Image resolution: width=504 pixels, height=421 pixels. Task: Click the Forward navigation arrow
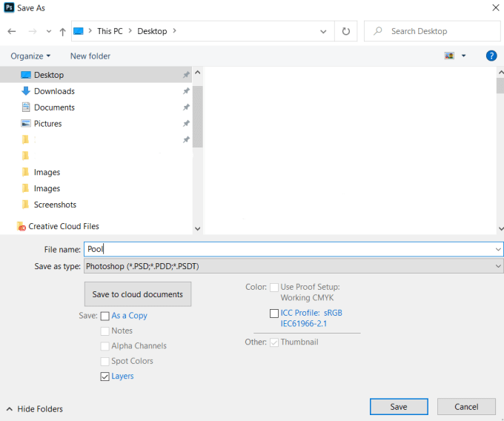(33, 31)
